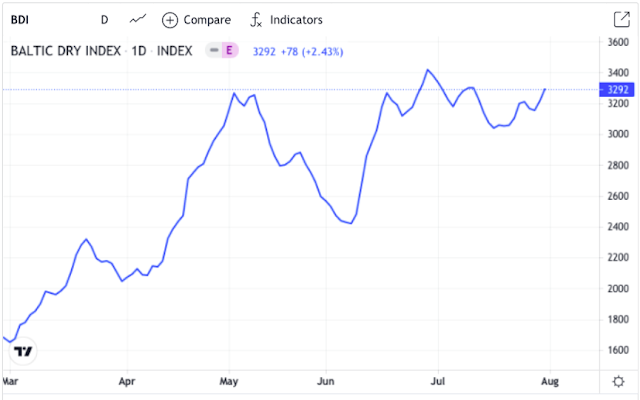Click the Aug date label
Screen dimensions: 640x400
[x=550, y=382]
